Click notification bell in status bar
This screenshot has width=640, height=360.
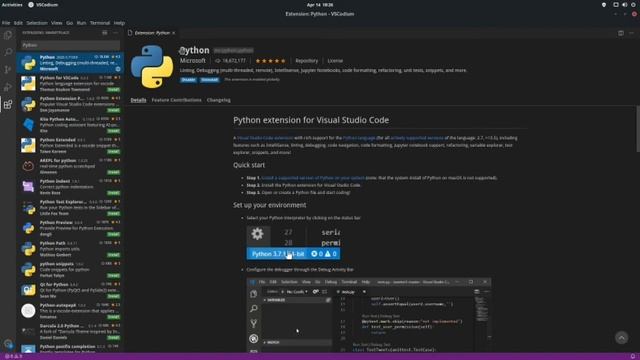pos(633,356)
